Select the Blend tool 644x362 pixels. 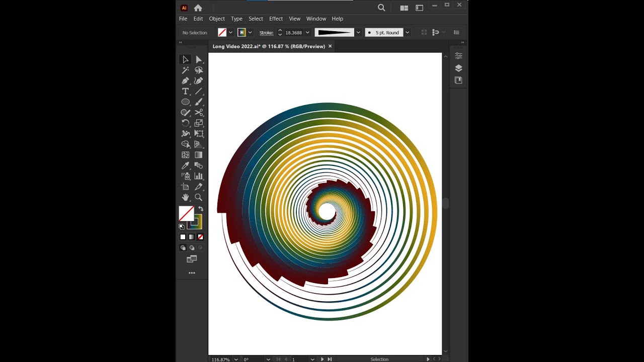(199, 165)
